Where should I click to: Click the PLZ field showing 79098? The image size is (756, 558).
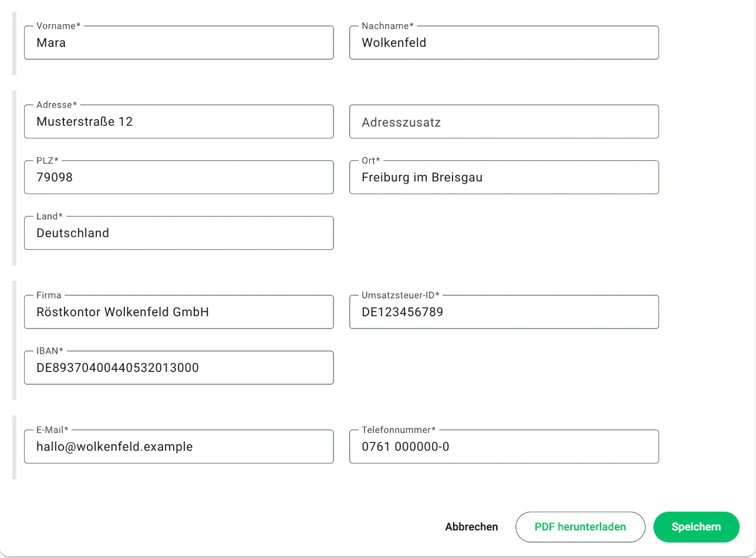(x=179, y=177)
